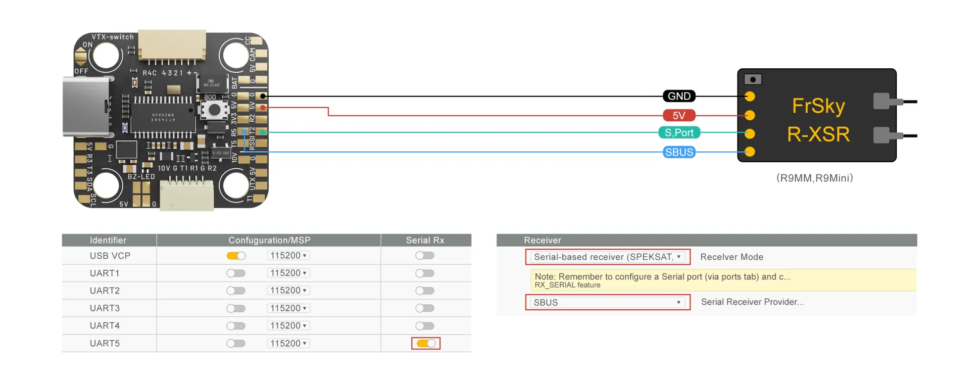Click the USB-C port on the flight controller
Image resolution: width=980 pixels, height=382 pixels.
click(x=86, y=106)
